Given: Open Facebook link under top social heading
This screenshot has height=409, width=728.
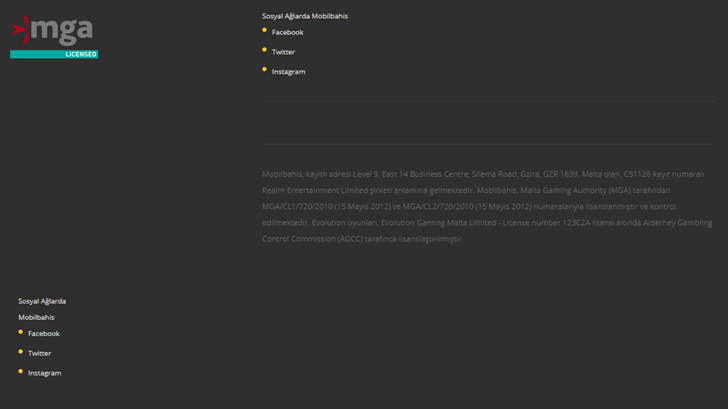Looking at the screenshot, I should coord(287,32).
